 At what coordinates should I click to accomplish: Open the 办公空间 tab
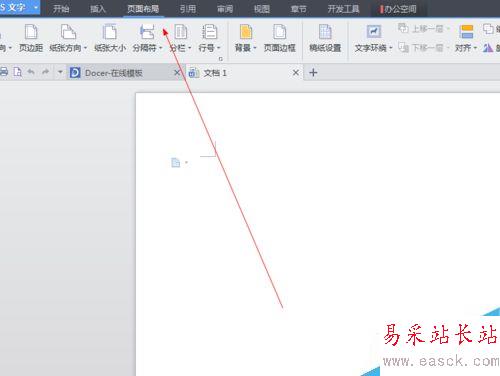coord(398,9)
